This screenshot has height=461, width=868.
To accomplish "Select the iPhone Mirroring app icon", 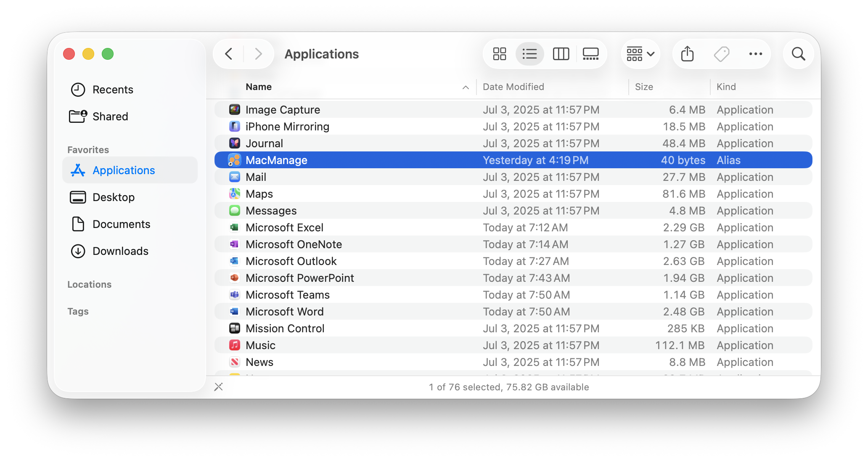I will point(235,127).
